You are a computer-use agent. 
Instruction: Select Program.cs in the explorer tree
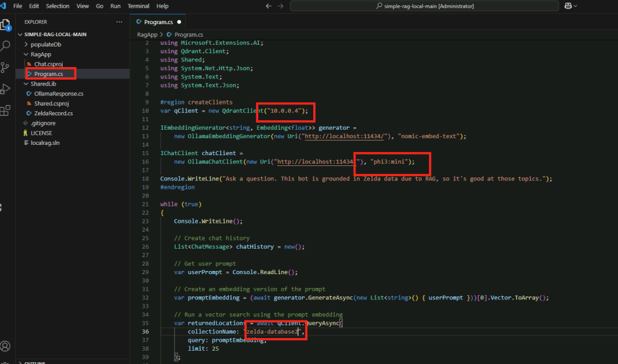coord(48,74)
